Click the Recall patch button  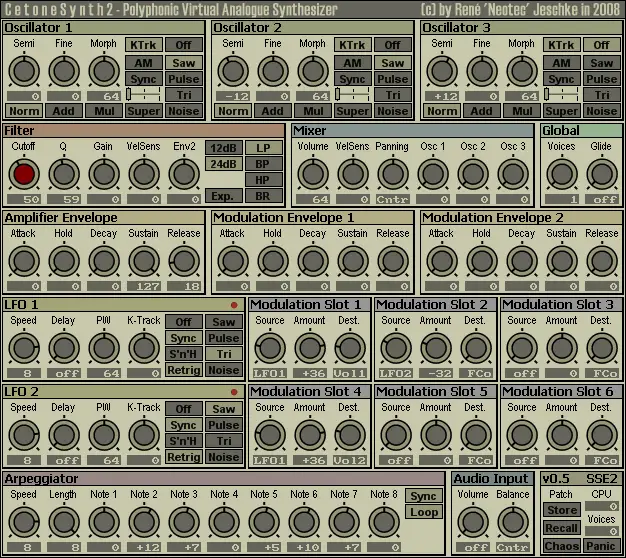point(562,528)
